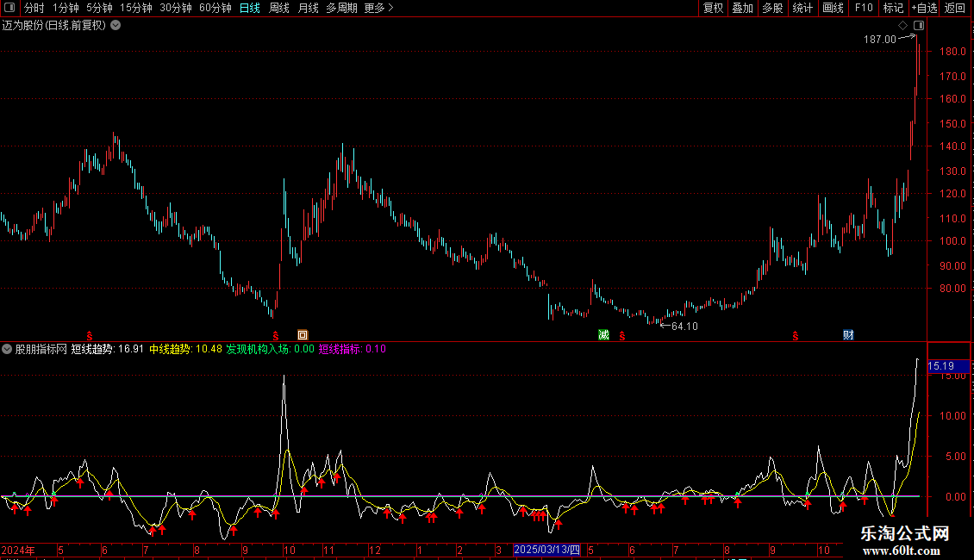The height and width of the screenshot is (560, 974).
Task: Select the 30分钟 period
Action: 176,8
